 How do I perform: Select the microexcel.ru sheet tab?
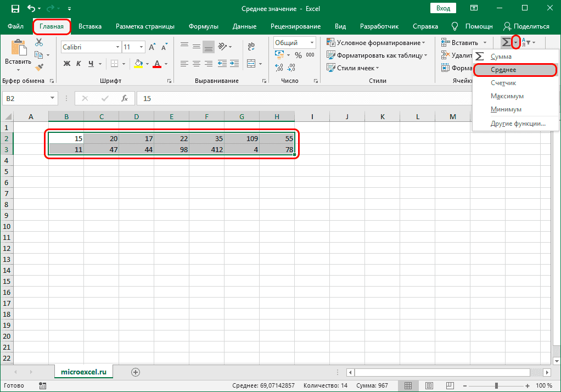click(83, 372)
